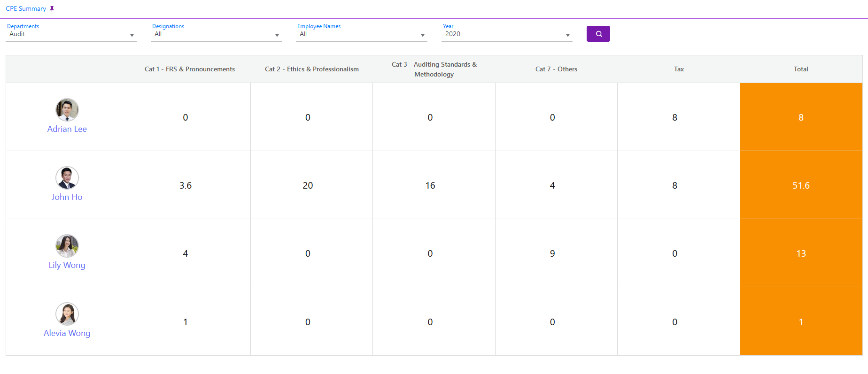868x374 pixels.
Task: Open the CPE Summary title link
Action: click(x=26, y=9)
